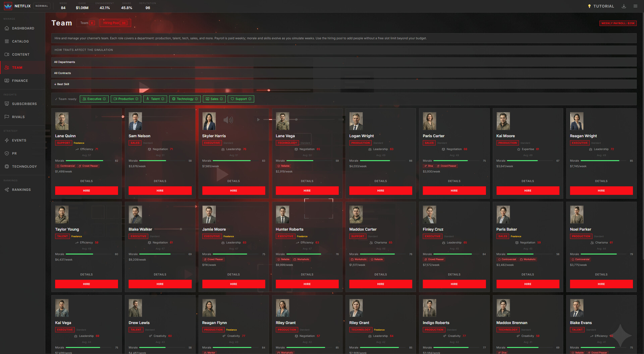Open the All Departments dropdown
The image size is (644, 354).
(x=343, y=62)
